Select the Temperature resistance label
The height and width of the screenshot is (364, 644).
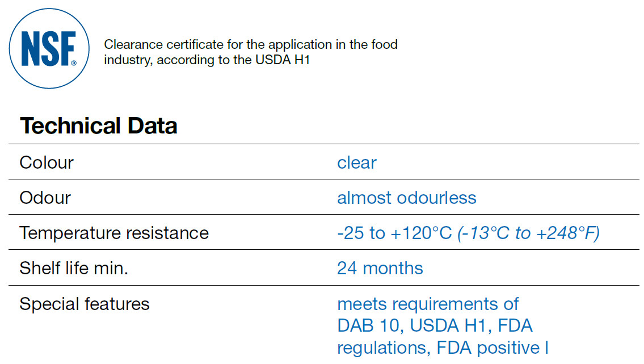click(x=114, y=233)
